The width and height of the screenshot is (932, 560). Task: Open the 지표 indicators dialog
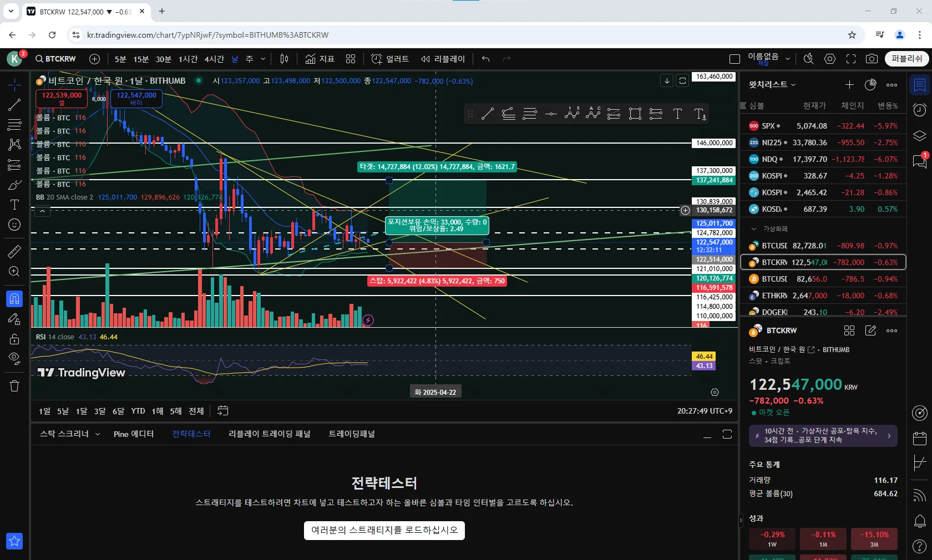[320, 59]
